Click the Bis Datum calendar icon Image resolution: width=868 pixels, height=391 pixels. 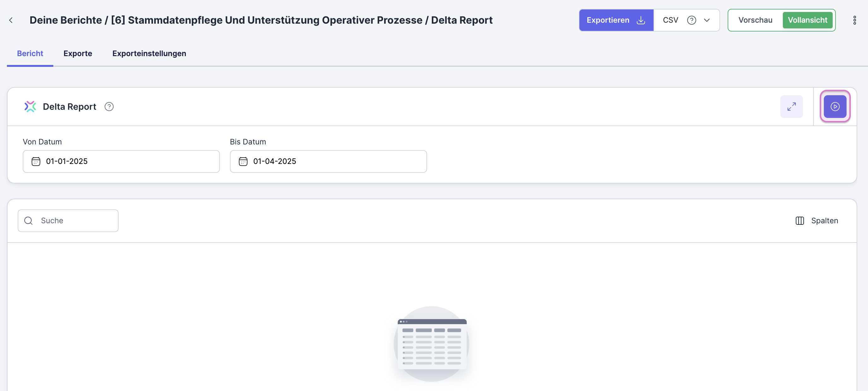pyautogui.click(x=243, y=161)
